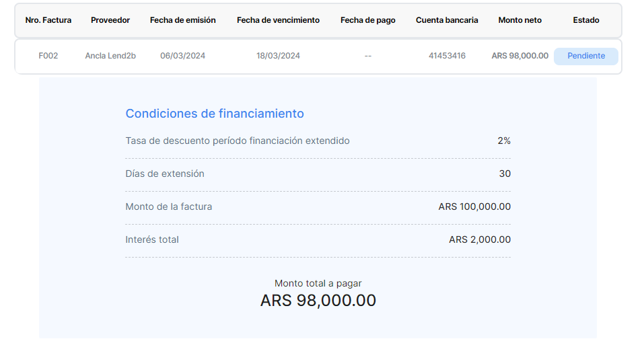Click the due date 18/03/2024
This screenshot has width=644, height=341.
[x=278, y=56]
